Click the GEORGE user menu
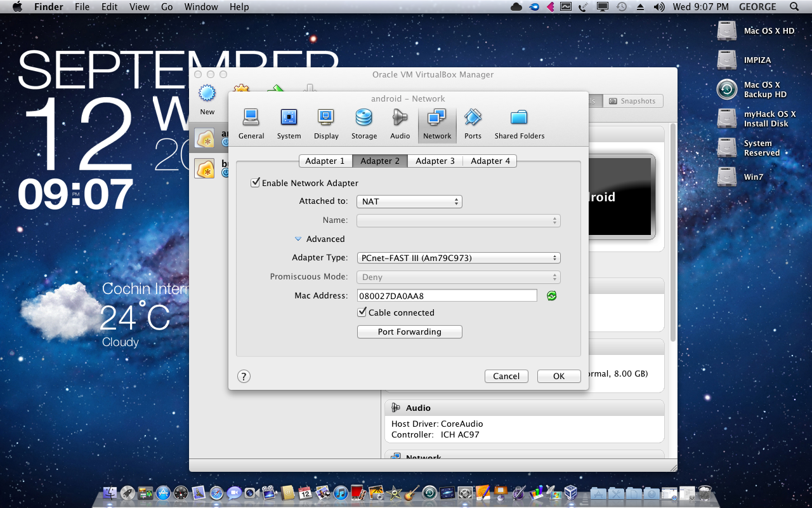Screen dimensions: 812x508 757,7
